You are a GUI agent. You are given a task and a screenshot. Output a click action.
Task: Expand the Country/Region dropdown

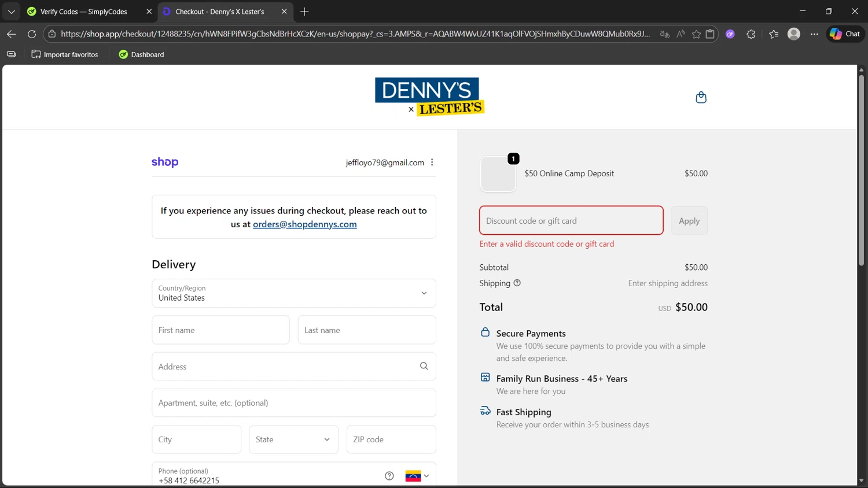pyautogui.click(x=294, y=293)
